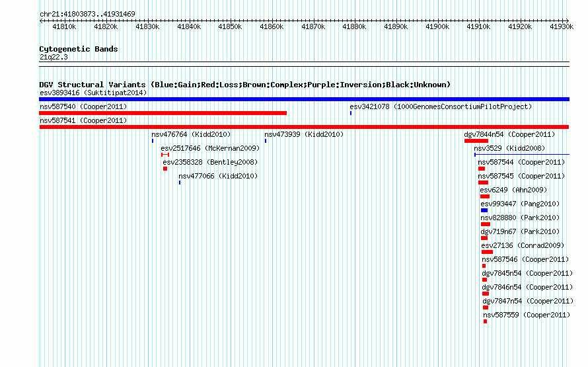
Task: Click the red nsv587541 loss bar
Action: tap(304, 127)
